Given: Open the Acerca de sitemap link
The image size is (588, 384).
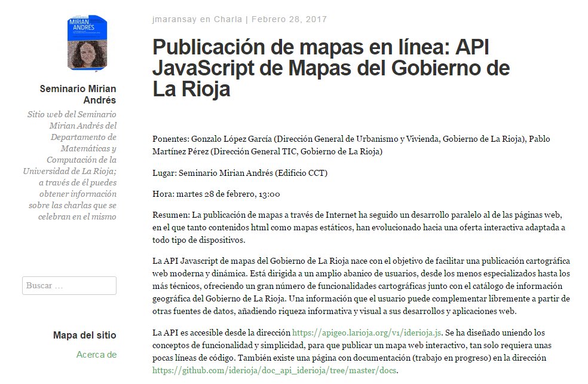Looking at the screenshot, I should pos(96,354).
